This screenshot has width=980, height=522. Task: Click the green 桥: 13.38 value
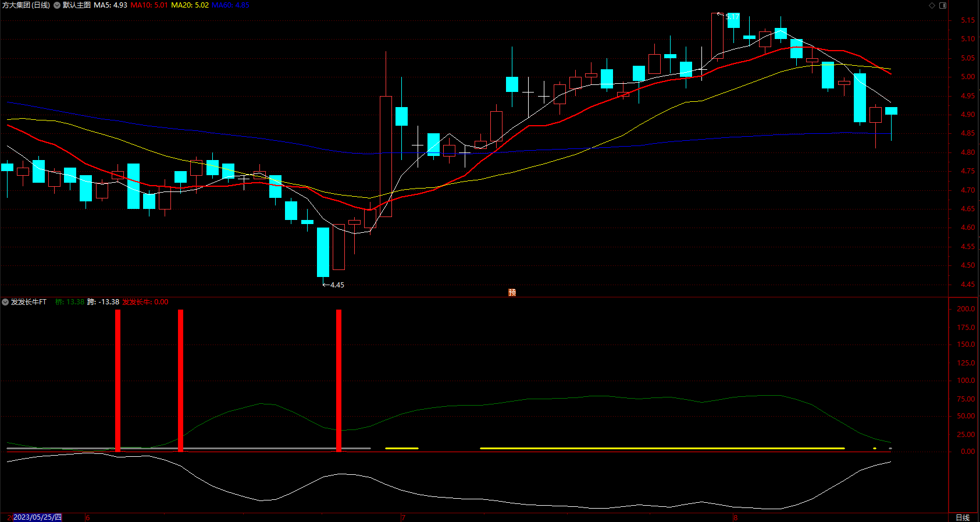pyautogui.click(x=70, y=302)
